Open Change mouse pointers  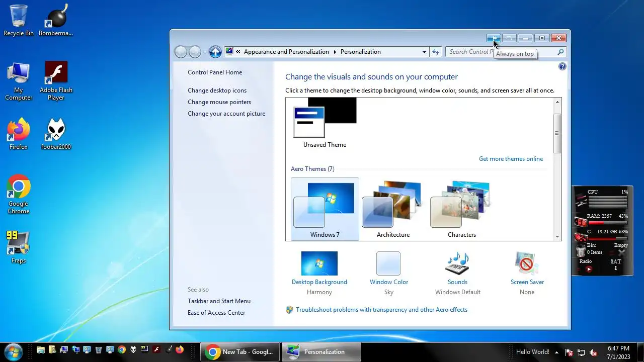219,102
